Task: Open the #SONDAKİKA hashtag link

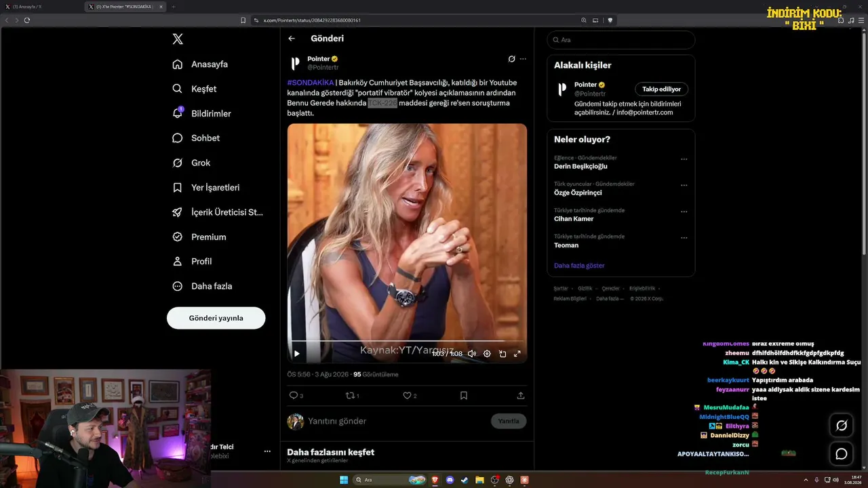Action: (311, 83)
